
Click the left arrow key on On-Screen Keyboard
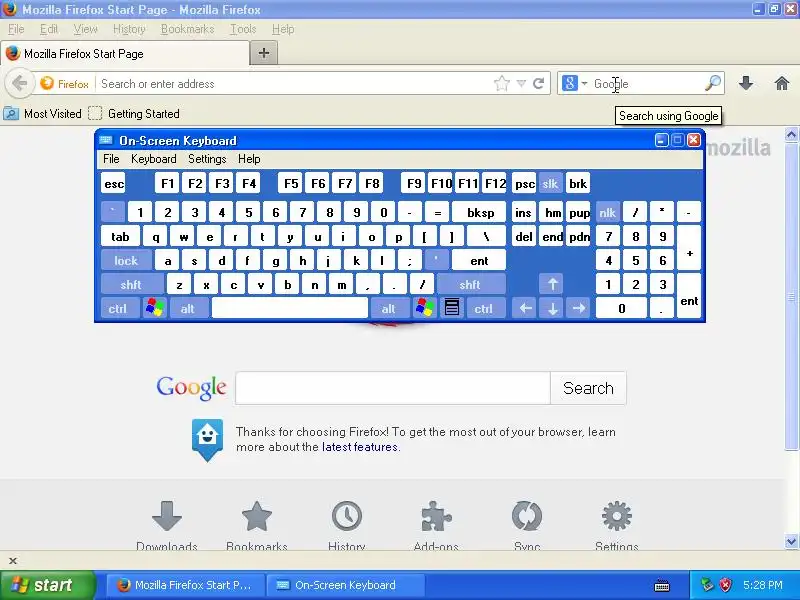526,308
